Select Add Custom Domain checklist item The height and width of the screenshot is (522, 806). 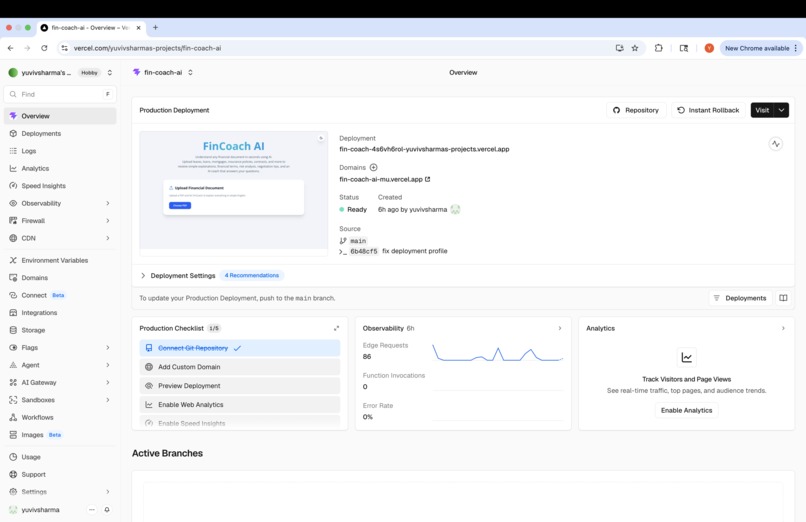pyautogui.click(x=240, y=367)
